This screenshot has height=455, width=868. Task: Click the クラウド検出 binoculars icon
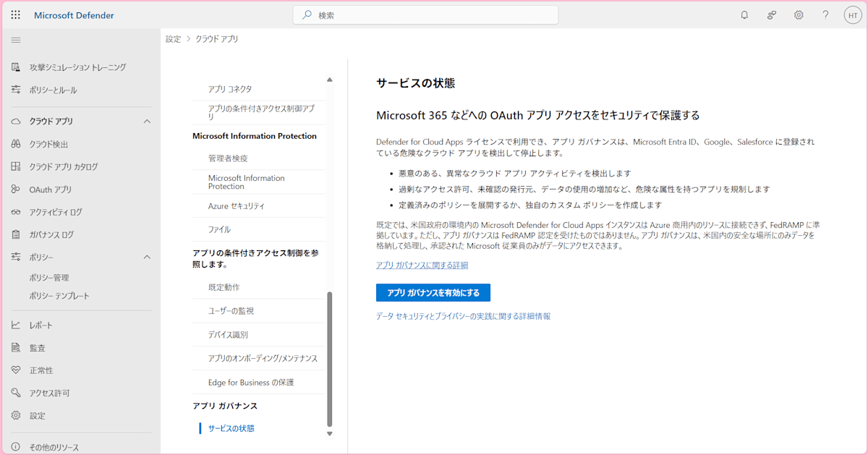16,144
